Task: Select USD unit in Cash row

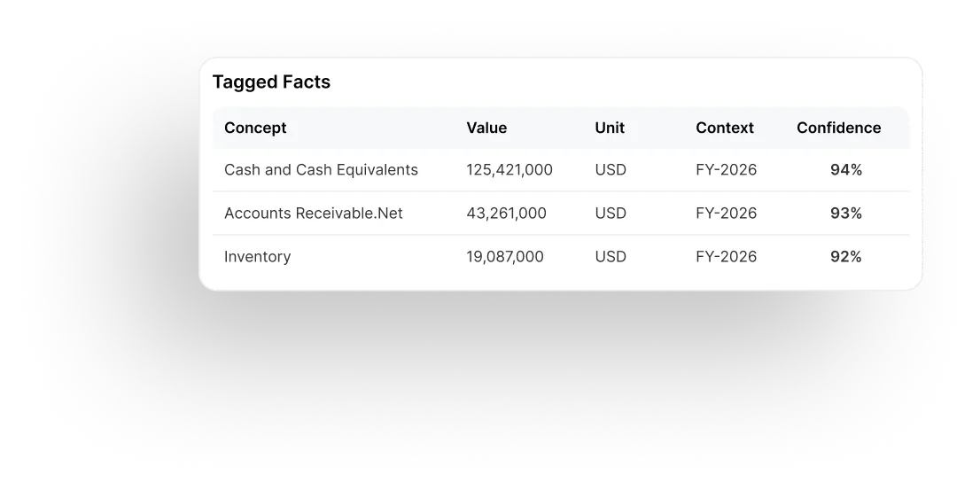Action: click(x=611, y=170)
